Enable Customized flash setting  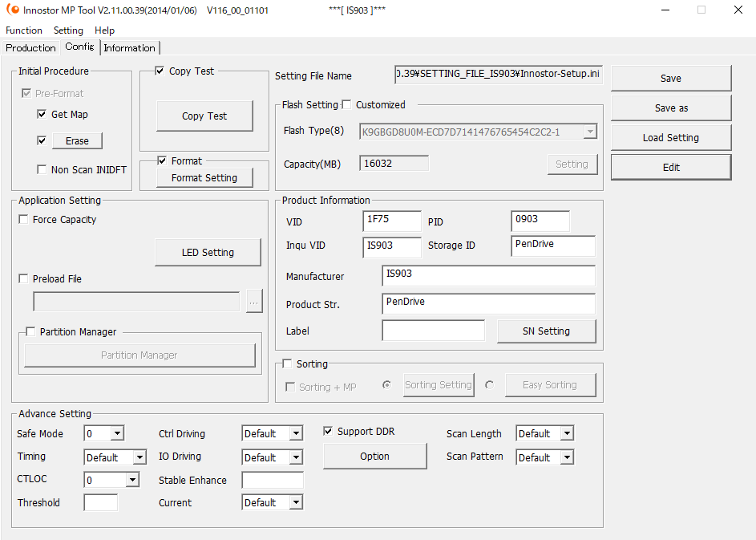coord(346,104)
